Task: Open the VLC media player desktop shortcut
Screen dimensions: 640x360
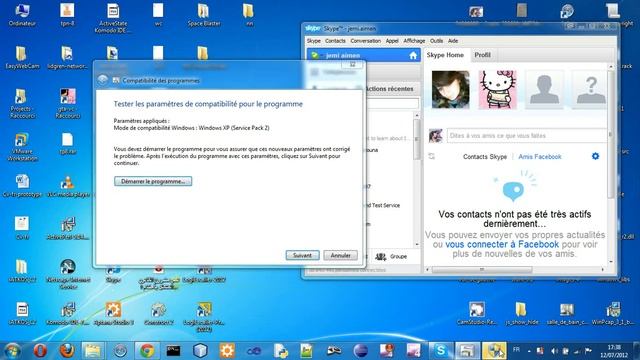Action: [x=68, y=187]
